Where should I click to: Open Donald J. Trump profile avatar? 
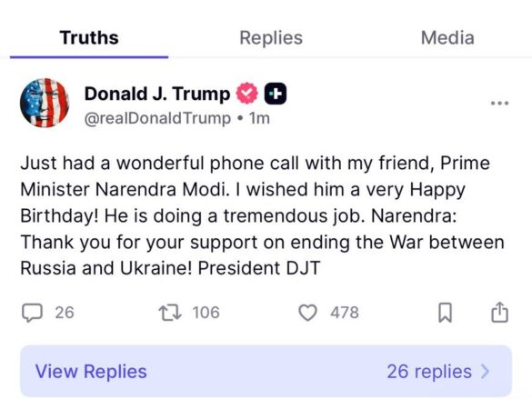[x=45, y=103]
